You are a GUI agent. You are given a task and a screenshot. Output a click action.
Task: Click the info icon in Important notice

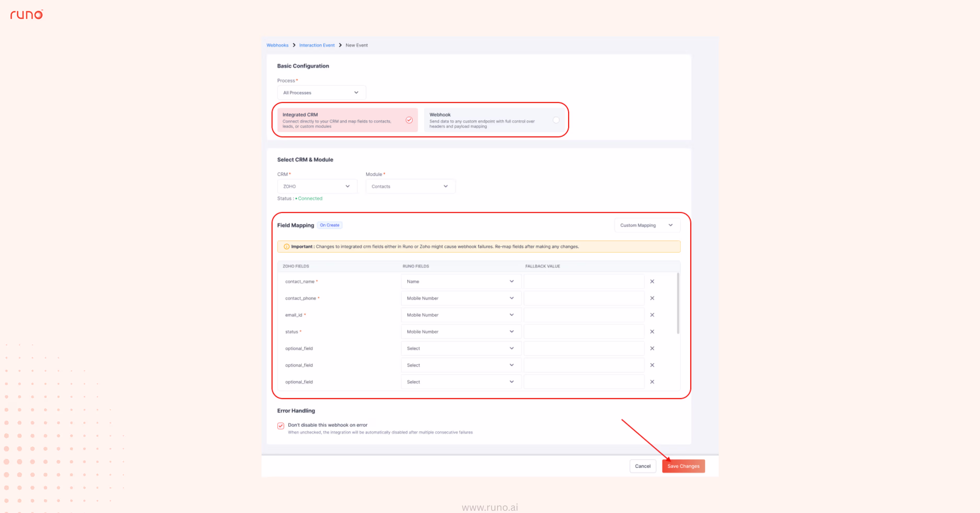pyautogui.click(x=286, y=247)
